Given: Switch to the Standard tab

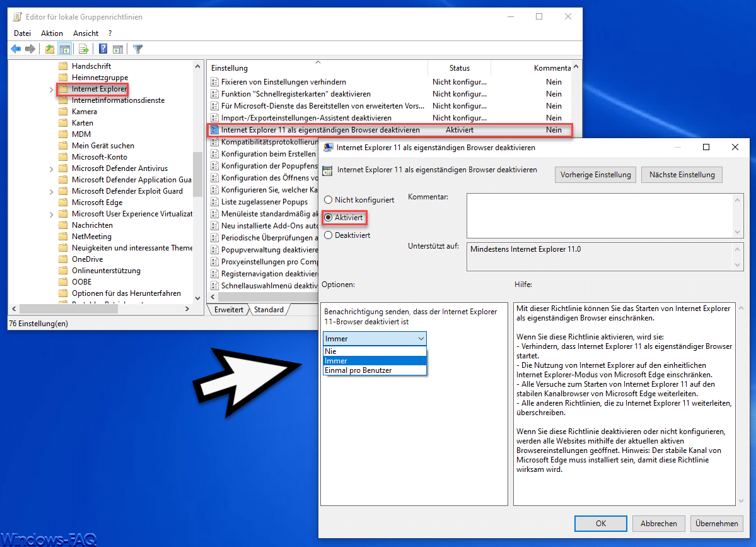Looking at the screenshot, I should pyautogui.click(x=269, y=310).
